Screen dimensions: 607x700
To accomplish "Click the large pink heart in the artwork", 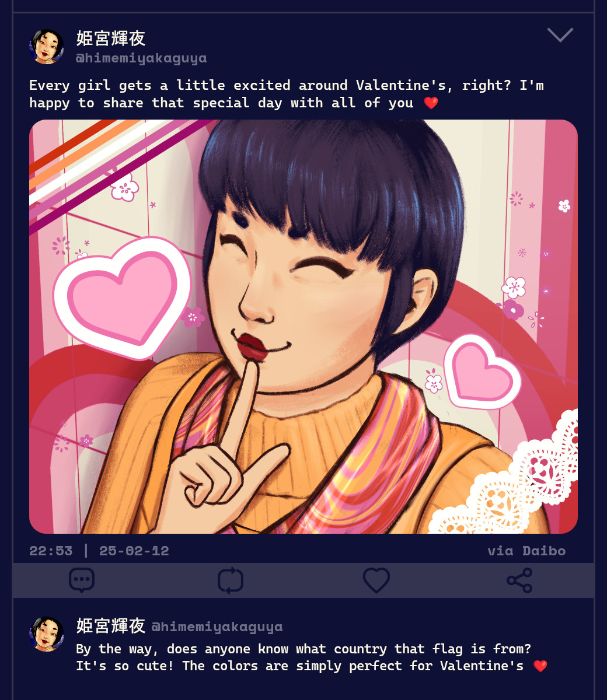I will coord(123,297).
